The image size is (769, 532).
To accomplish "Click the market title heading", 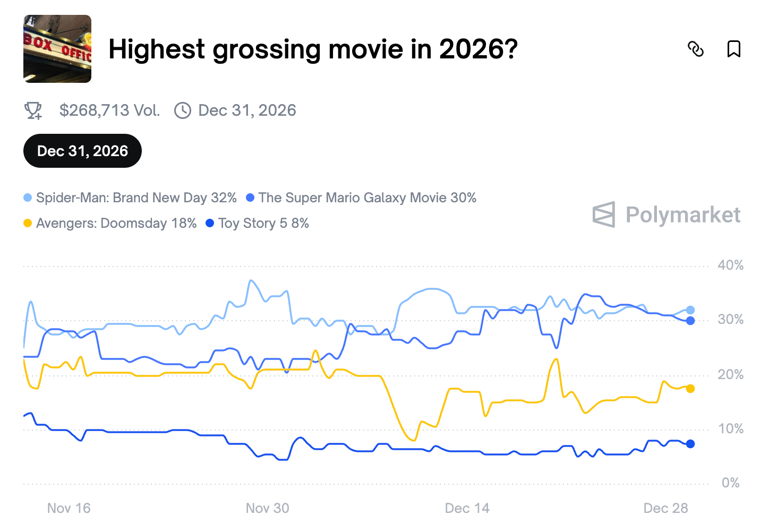I will [313, 49].
